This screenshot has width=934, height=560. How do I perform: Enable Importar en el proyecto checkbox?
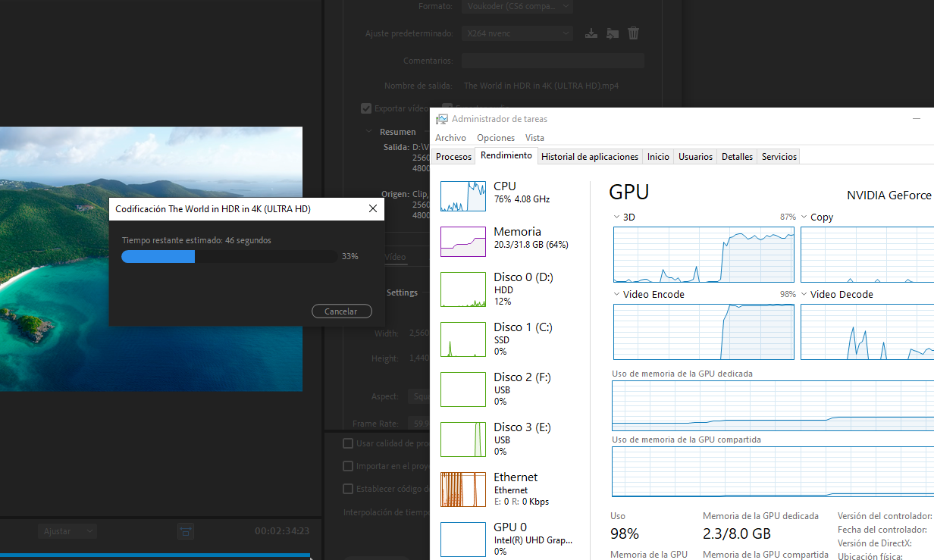point(348,466)
